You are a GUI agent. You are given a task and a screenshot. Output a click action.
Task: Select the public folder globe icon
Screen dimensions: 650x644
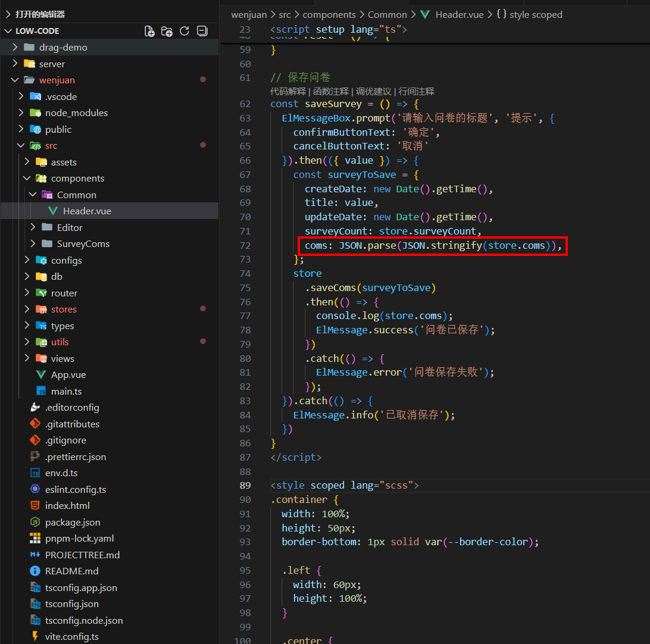pyautogui.click(x=36, y=129)
